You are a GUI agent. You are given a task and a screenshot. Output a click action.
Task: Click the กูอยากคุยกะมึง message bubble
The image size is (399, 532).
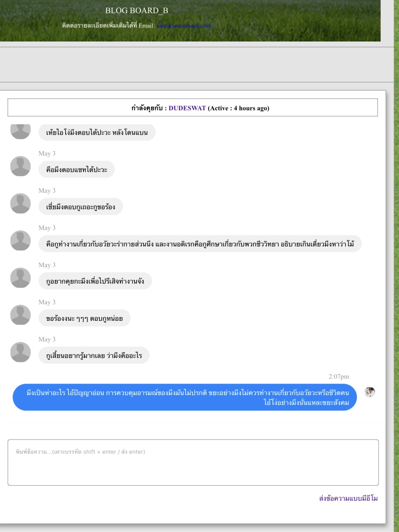tap(95, 281)
